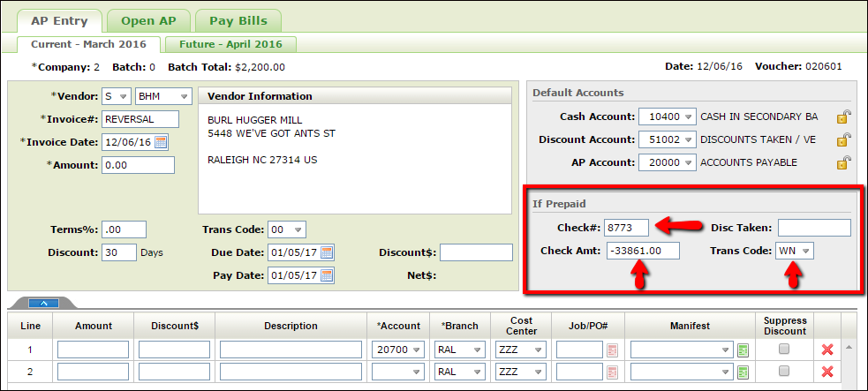Click the AP Account lock icon
Viewport: 868px width, 391px height.
pyautogui.click(x=844, y=162)
